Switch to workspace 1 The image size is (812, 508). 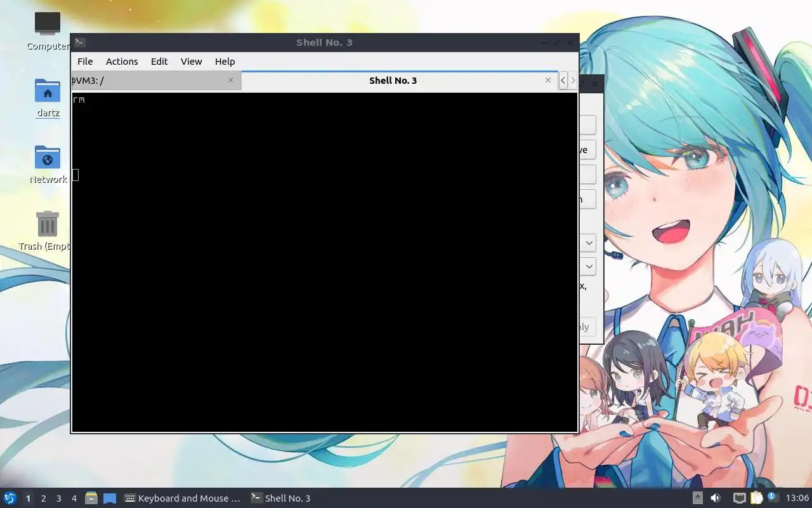28,498
